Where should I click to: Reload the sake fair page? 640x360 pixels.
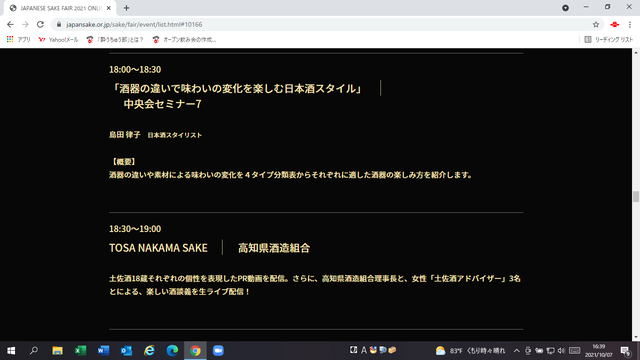click(x=40, y=24)
